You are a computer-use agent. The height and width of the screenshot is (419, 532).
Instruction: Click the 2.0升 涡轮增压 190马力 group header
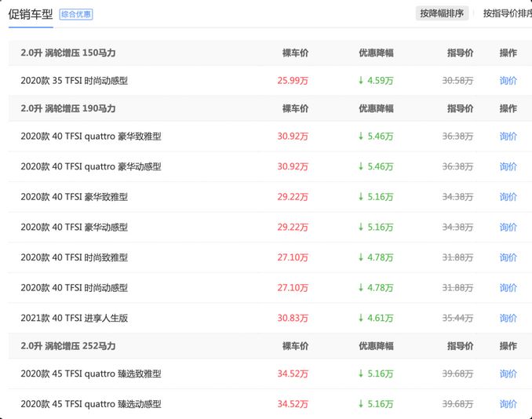68,108
